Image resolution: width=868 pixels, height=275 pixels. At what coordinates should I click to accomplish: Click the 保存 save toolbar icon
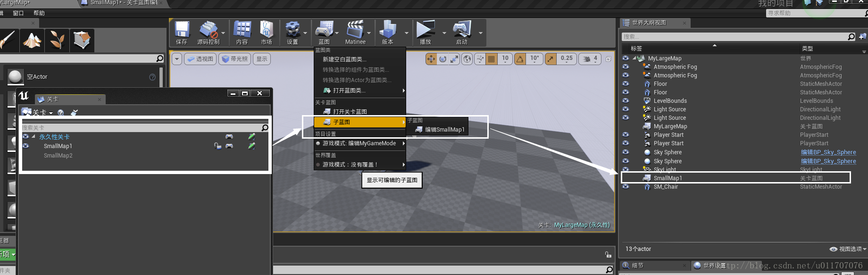pos(182,30)
